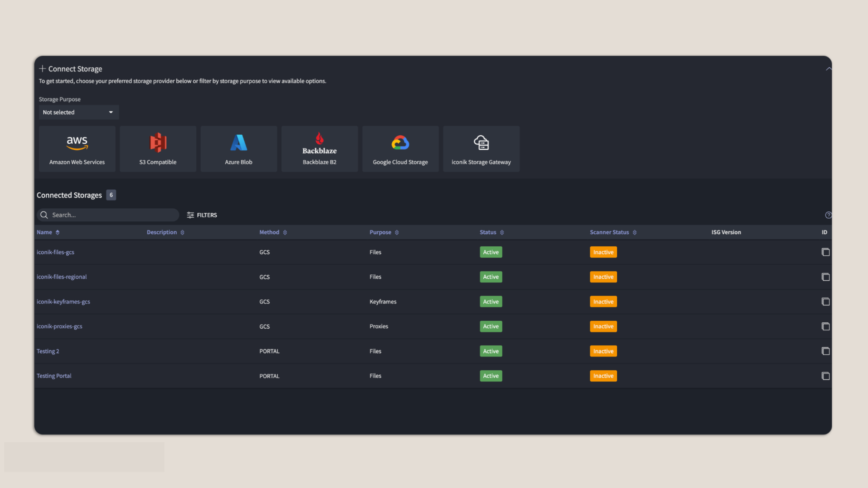Copy ID for iconik-files-gcs row

pyautogui.click(x=825, y=252)
